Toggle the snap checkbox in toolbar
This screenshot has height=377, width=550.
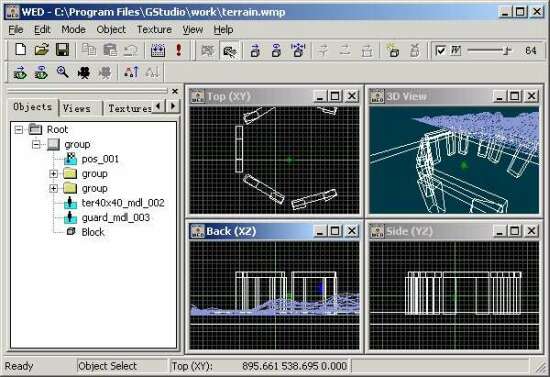coord(440,51)
